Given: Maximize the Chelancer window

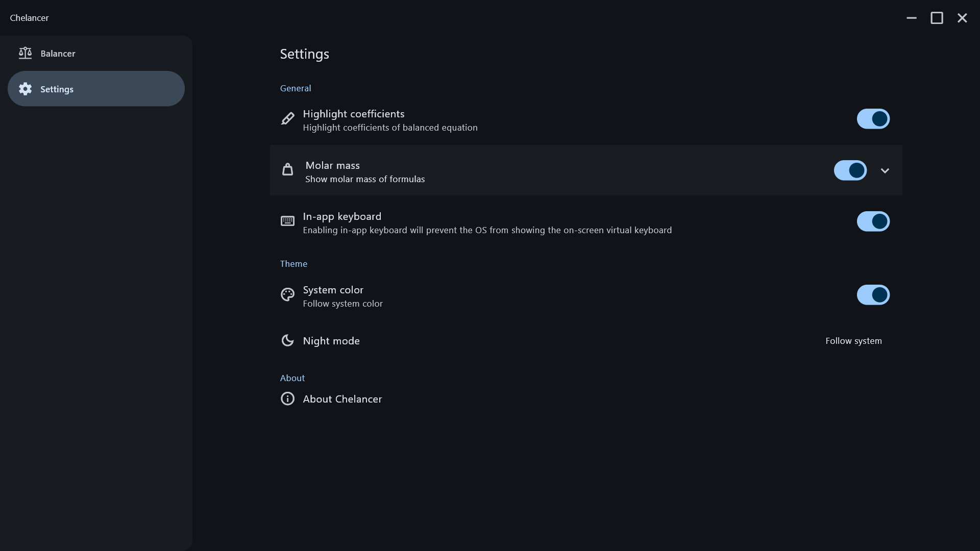Looking at the screenshot, I should 937,18.
